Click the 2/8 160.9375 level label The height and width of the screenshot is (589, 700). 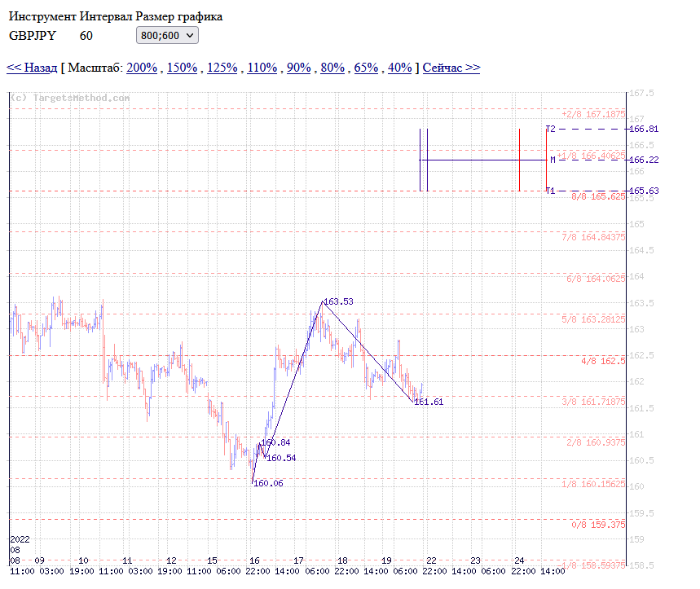click(596, 442)
